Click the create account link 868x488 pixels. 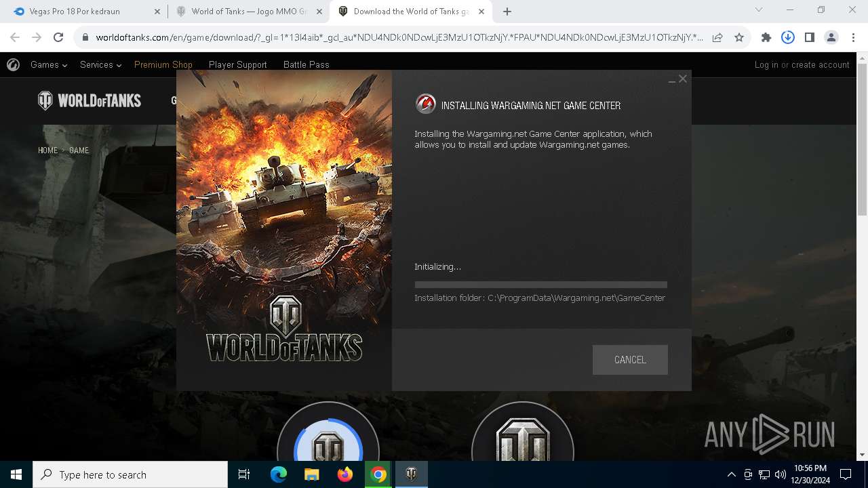pos(821,64)
